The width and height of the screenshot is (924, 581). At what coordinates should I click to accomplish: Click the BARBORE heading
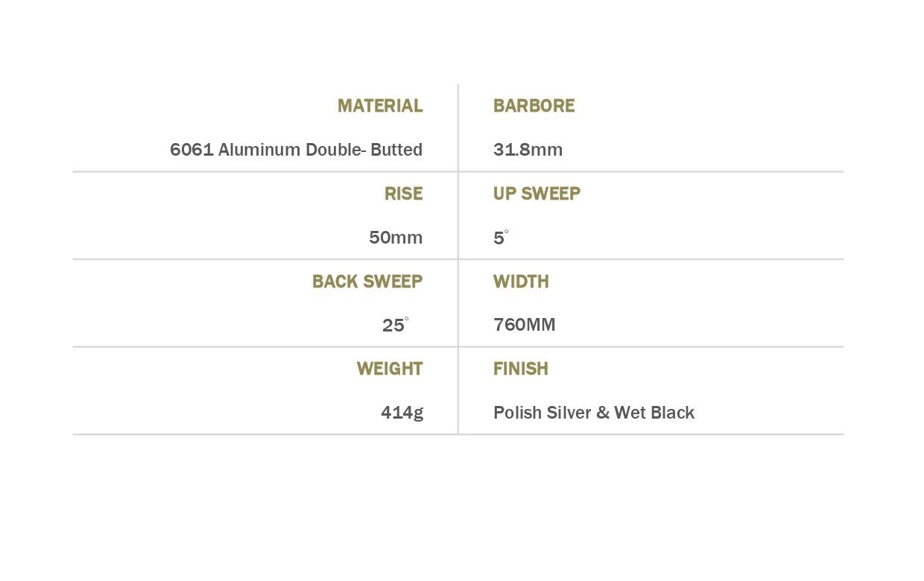coord(534,106)
